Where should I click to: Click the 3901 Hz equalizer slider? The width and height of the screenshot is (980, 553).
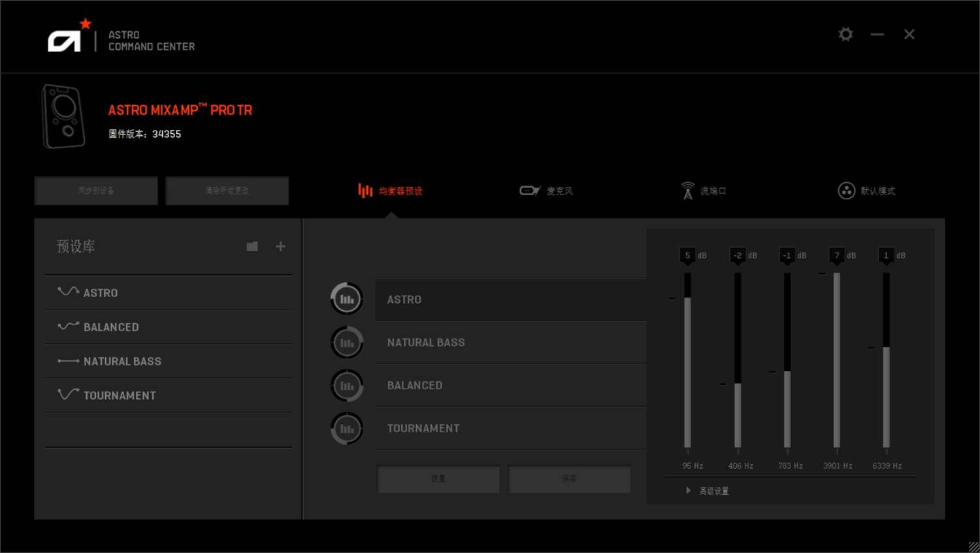[x=836, y=359]
